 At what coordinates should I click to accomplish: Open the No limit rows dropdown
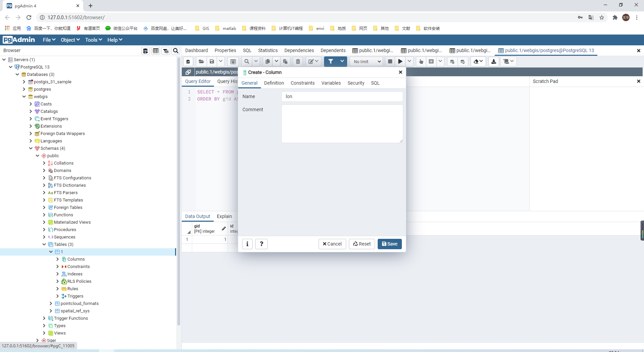tap(366, 61)
